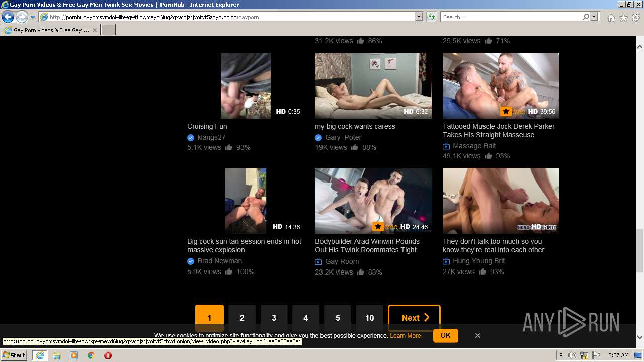Accept cookies with the OK button
Image resolution: width=644 pixels, height=362 pixels.
[x=445, y=335]
